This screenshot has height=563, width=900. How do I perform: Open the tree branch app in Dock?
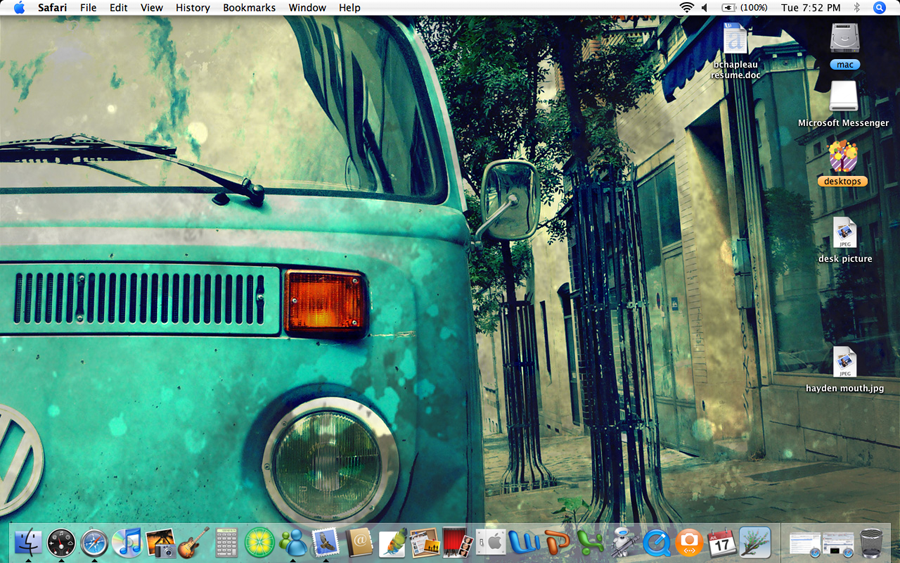(x=755, y=542)
